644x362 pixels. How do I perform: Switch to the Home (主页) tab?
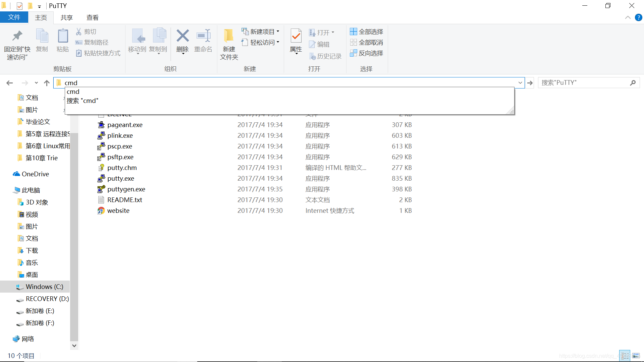[41, 17]
